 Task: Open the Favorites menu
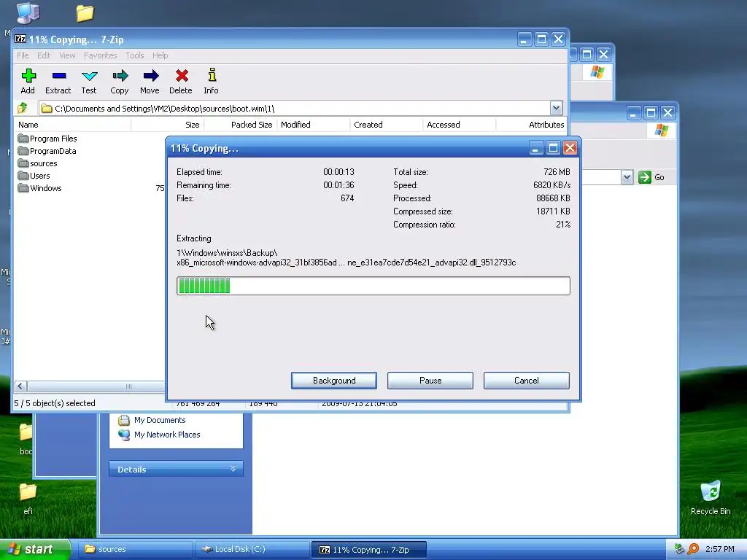(100, 55)
